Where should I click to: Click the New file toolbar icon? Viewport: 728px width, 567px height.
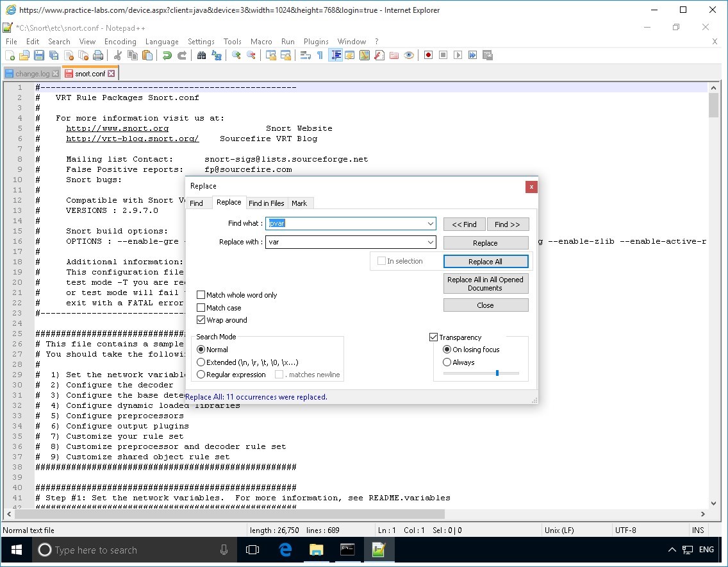10,56
